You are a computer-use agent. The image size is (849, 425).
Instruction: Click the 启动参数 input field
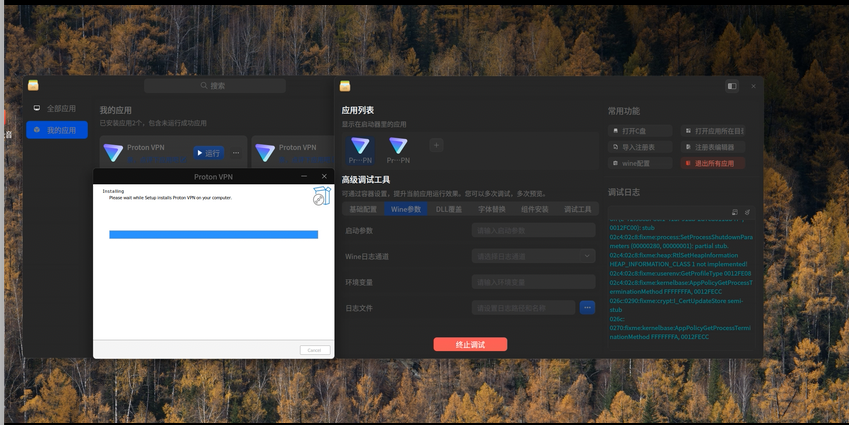[x=533, y=230]
